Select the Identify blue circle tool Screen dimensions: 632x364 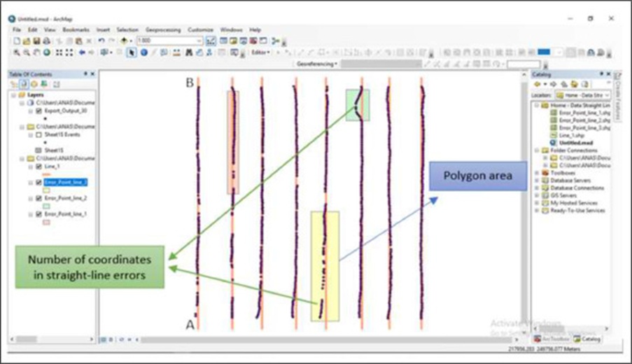pyautogui.click(x=144, y=52)
